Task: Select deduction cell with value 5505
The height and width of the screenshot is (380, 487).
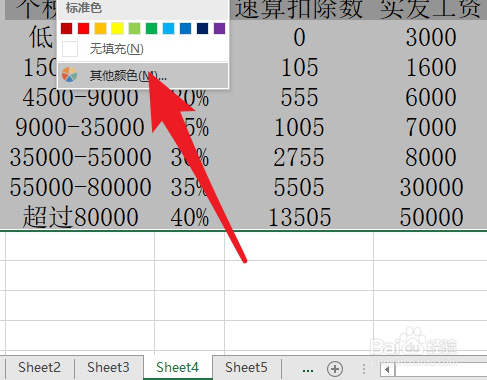Action: [299, 187]
